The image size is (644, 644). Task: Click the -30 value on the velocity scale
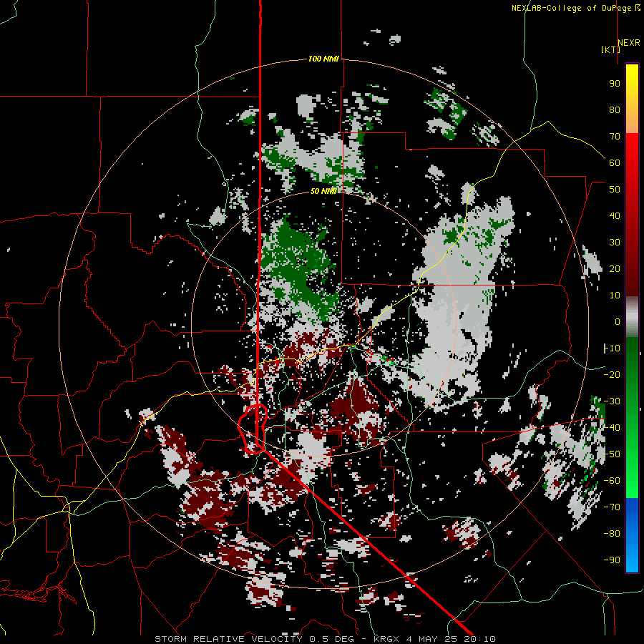point(612,401)
